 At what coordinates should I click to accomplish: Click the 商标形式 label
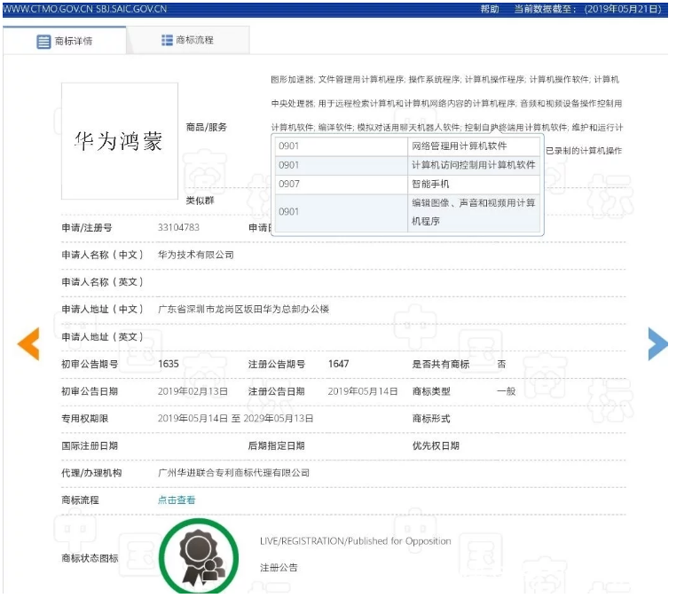[x=431, y=419]
